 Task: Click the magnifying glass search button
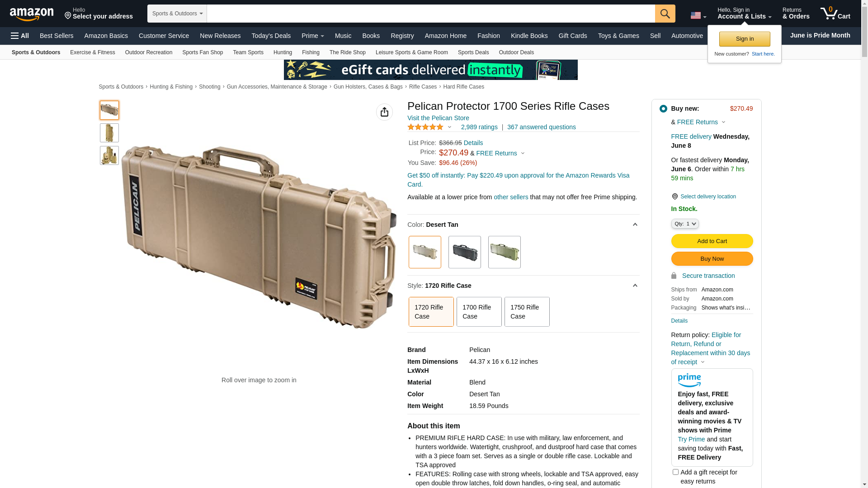click(665, 14)
